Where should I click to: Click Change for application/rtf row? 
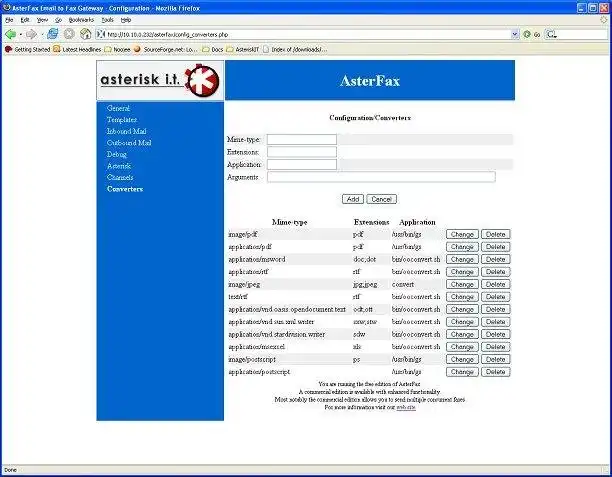pos(462,272)
